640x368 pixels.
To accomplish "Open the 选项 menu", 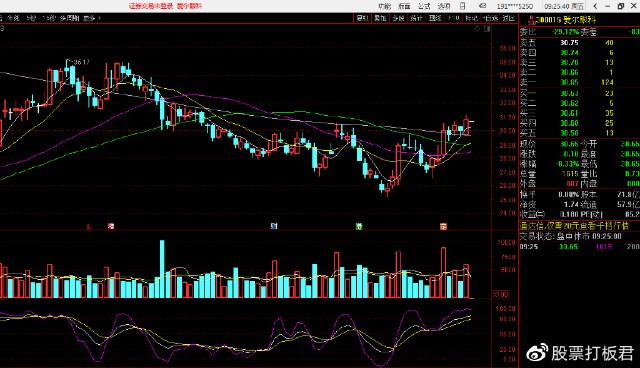I will click(444, 6).
